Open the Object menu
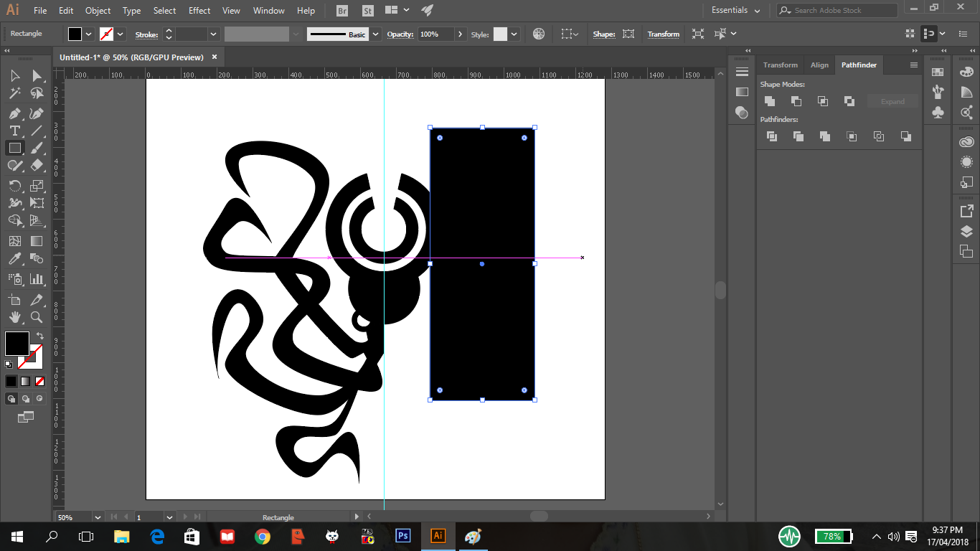This screenshot has width=980, height=551. pyautogui.click(x=98, y=11)
